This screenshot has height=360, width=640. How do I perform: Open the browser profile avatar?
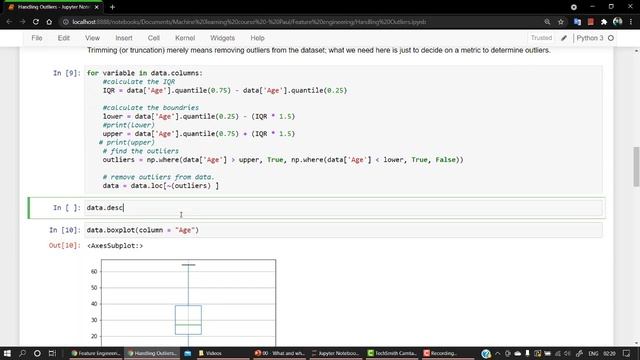pos(618,21)
